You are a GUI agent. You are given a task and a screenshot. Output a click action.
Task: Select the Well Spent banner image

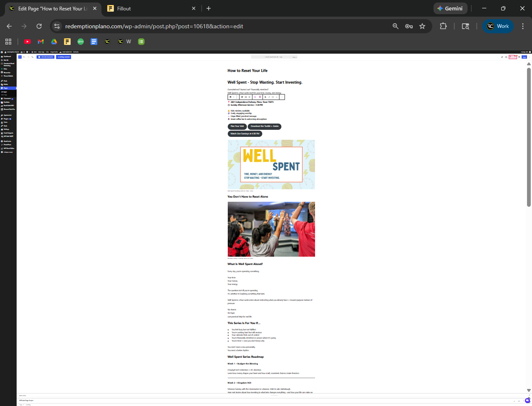pos(271,164)
